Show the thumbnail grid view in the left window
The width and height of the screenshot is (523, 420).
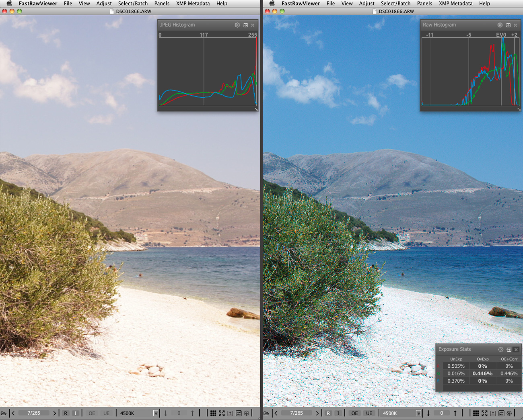[x=213, y=413]
